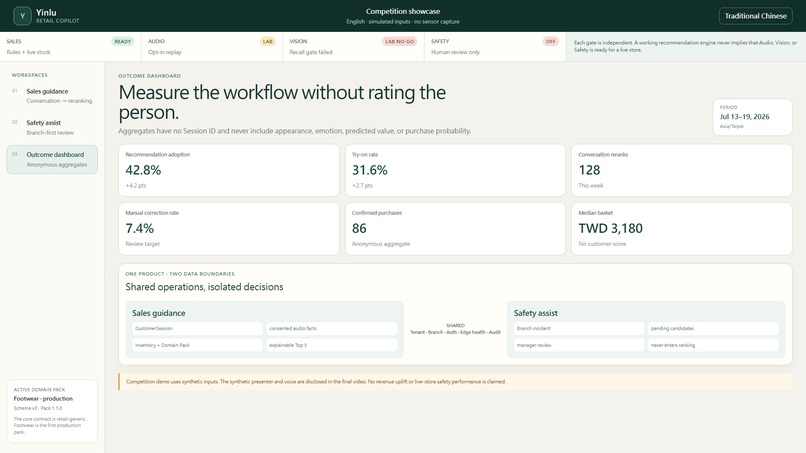Switch language to Traditional Chinese
Screen dimensions: 806x453
pos(755,16)
